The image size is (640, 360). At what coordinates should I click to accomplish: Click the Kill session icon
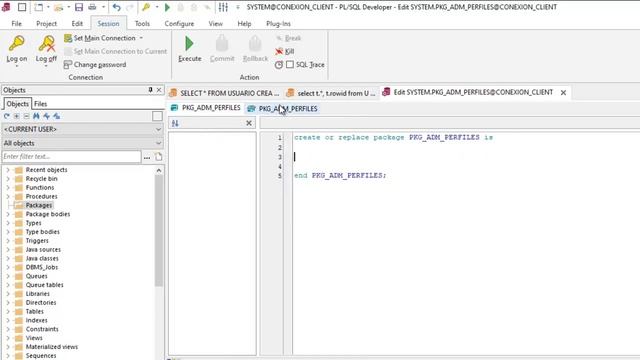[x=279, y=51]
